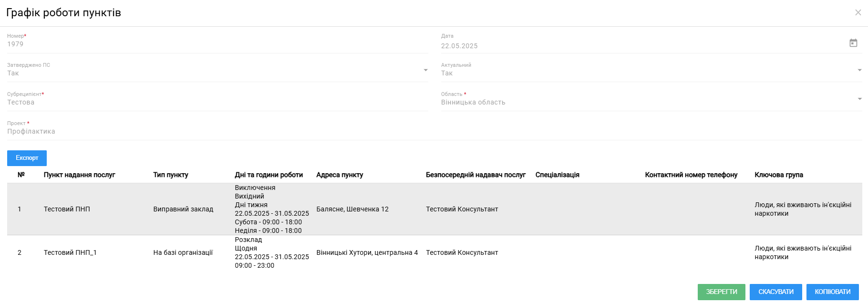
Task: Open the Область dropdown arrow
Action: click(859, 99)
